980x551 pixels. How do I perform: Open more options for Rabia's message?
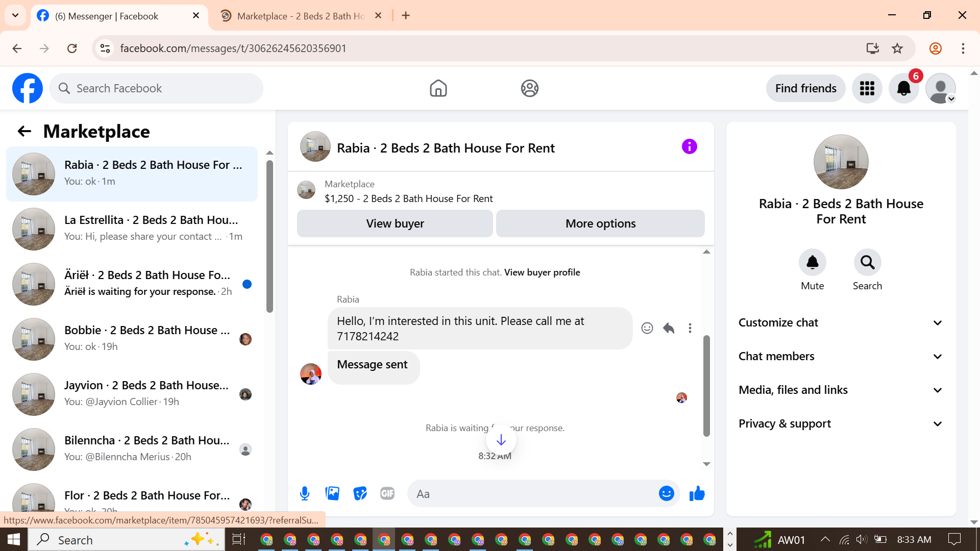pyautogui.click(x=690, y=328)
